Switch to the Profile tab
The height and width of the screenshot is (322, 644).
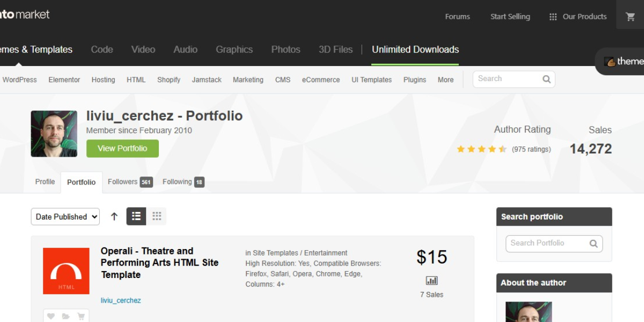[x=45, y=182]
